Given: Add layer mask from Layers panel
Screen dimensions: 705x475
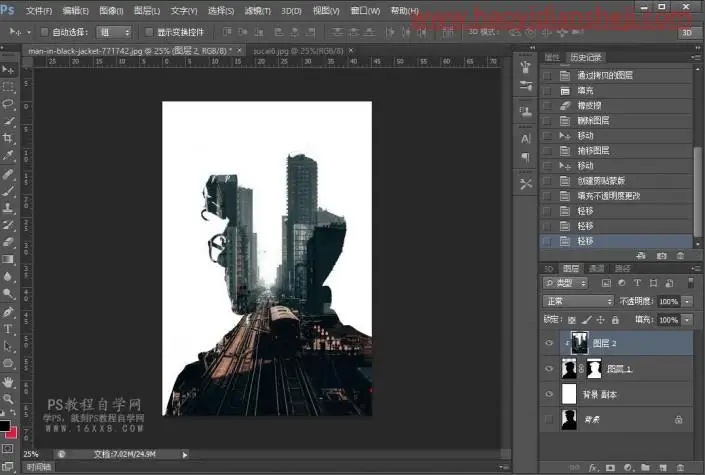Looking at the screenshot, I should tap(610, 468).
